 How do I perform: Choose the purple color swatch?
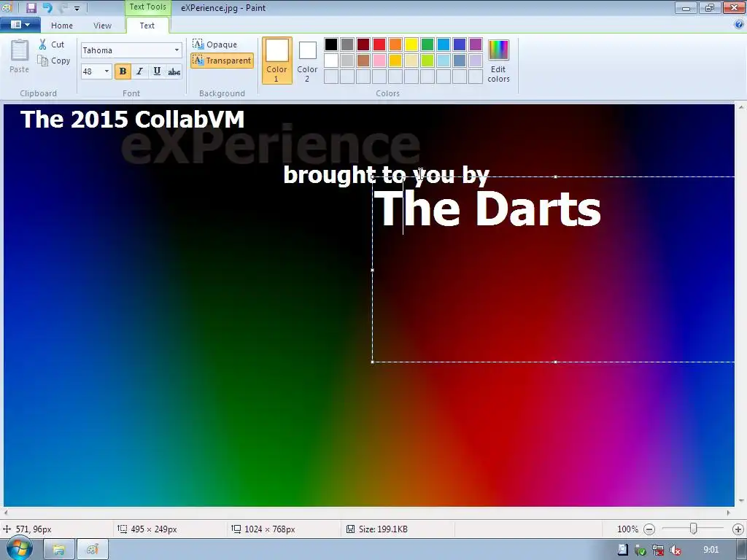tap(476, 44)
